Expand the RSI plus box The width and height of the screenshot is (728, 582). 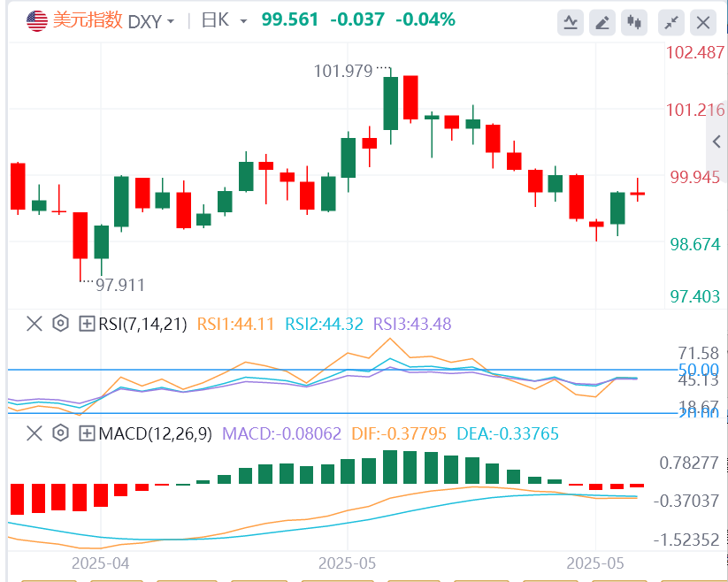tap(87, 324)
